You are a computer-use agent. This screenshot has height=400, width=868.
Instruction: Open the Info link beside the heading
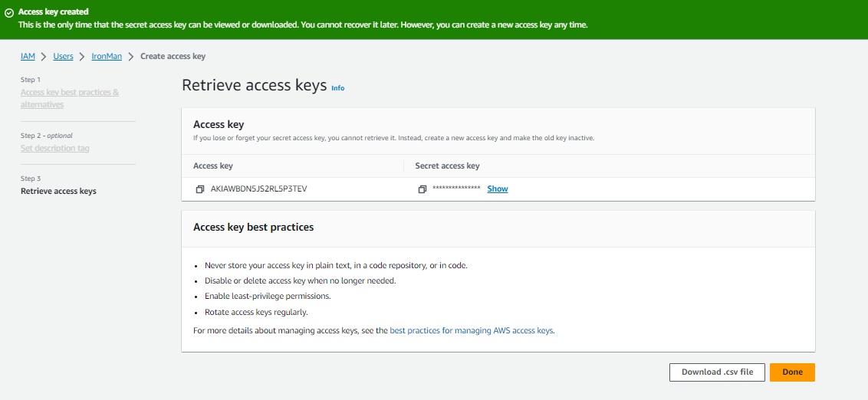[x=337, y=88]
